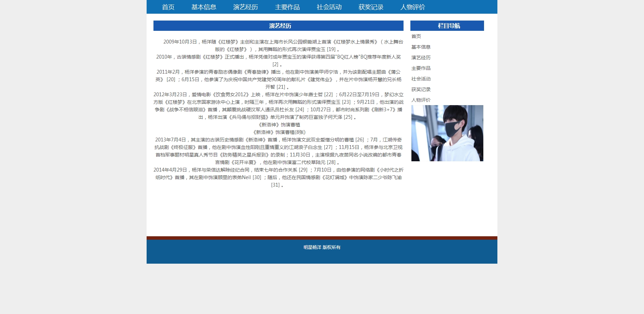
Task: Click the 演艺经历 section title bar
Action: tap(278, 26)
